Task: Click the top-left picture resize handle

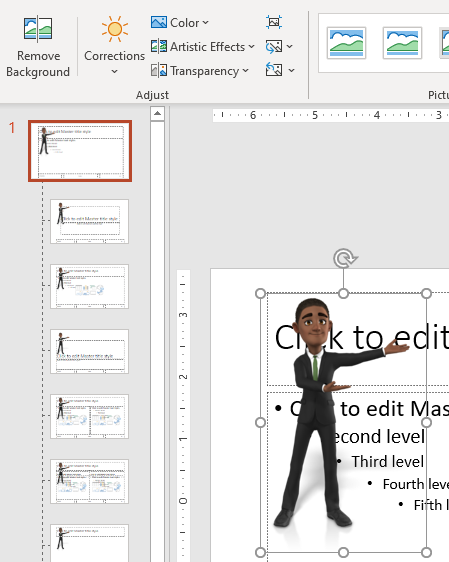Action: [x=261, y=294]
